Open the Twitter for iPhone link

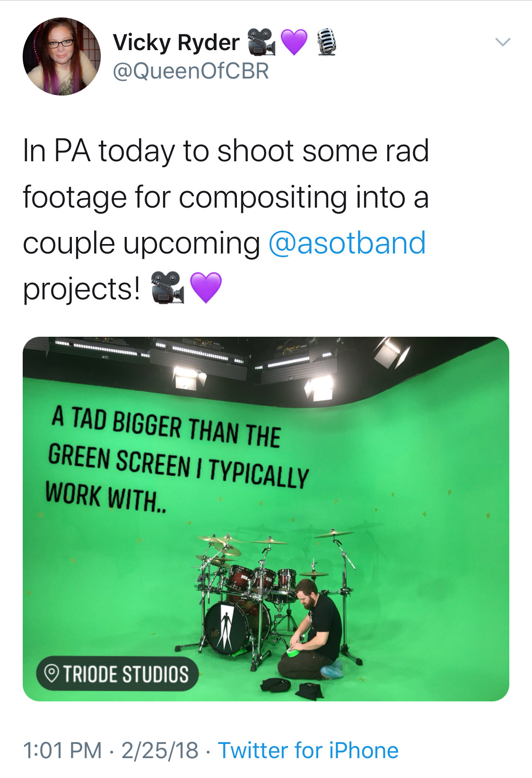[308, 751]
